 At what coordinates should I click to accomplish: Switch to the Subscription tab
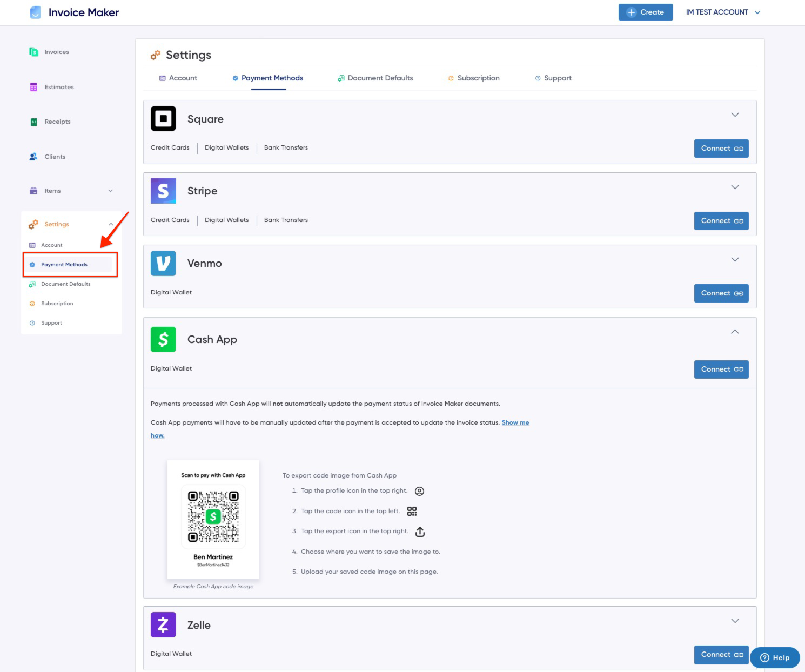pyautogui.click(x=474, y=78)
